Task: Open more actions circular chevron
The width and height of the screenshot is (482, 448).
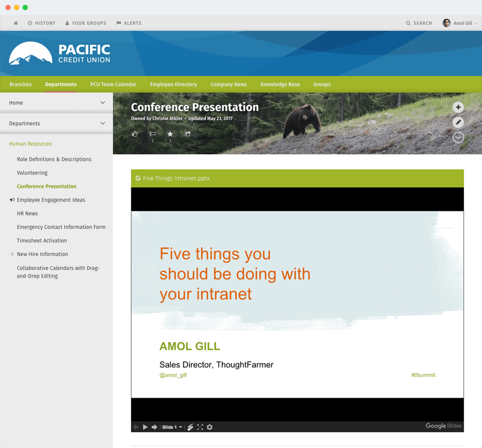Action: (458, 138)
